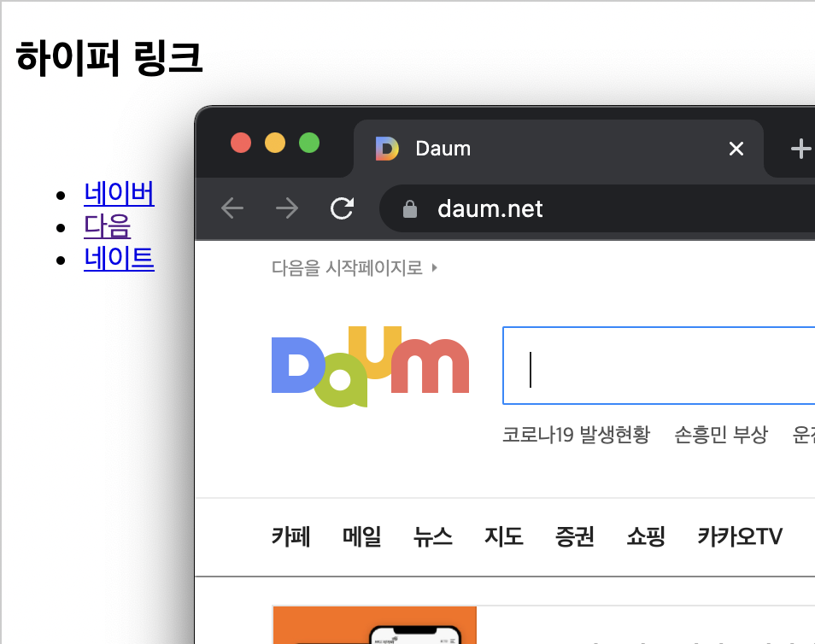Click the yellow minimize window button
The height and width of the screenshot is (644, 815).
(x=275, y=143)
